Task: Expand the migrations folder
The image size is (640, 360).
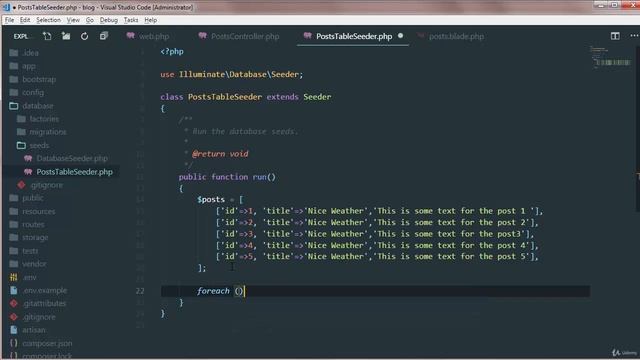Action: (x=48, y=132)
